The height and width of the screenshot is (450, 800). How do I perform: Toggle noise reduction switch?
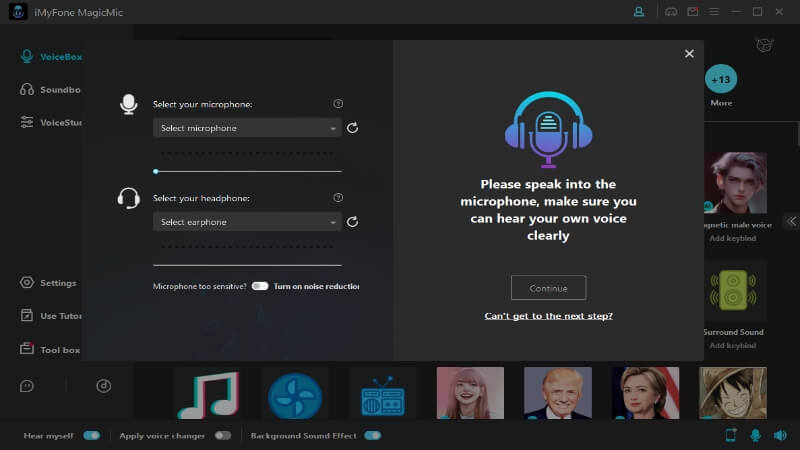tap(260, 286)
